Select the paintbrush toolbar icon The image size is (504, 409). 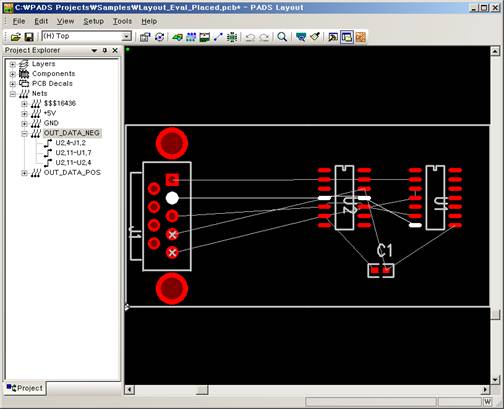tap(315, 37)
